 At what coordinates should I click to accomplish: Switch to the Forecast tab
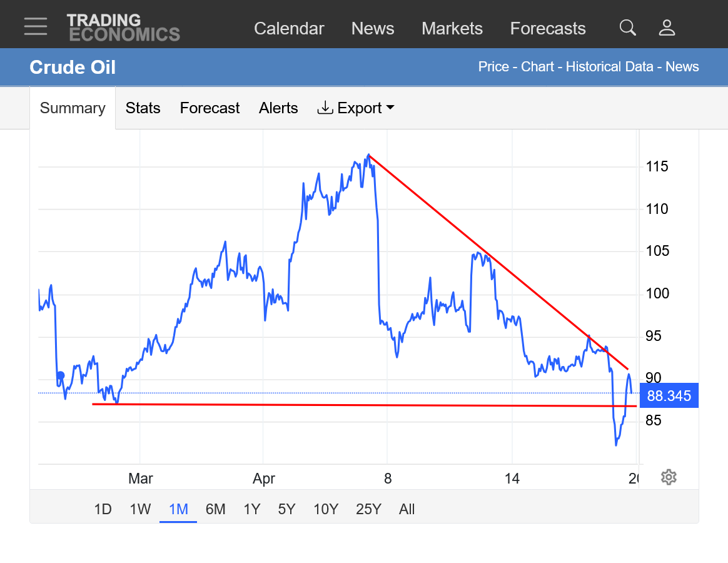click(x=210, y=108)
